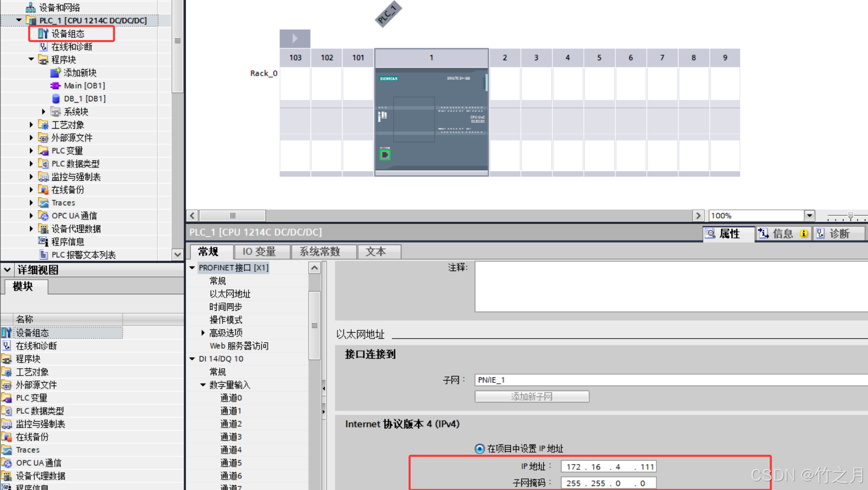Screen dimensions: 868x490
Task: Click the 程序信息 icon in project tree
Action: pos(43,241)
